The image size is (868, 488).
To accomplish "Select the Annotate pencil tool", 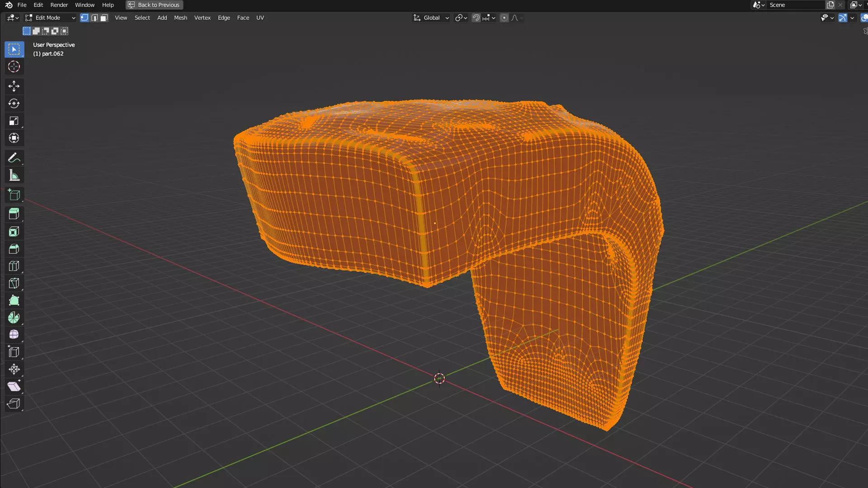I will pyautogui.click(x=14, y=158).
